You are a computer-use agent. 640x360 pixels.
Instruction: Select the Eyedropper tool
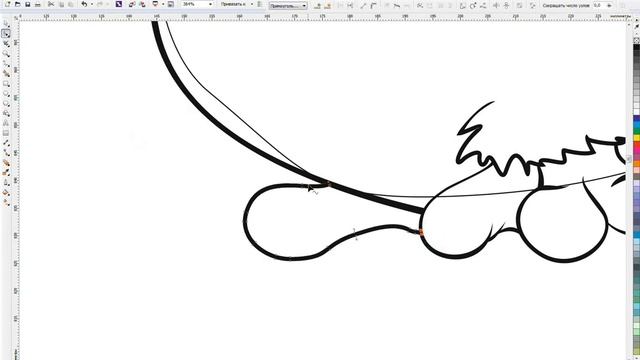pos(6,173)
